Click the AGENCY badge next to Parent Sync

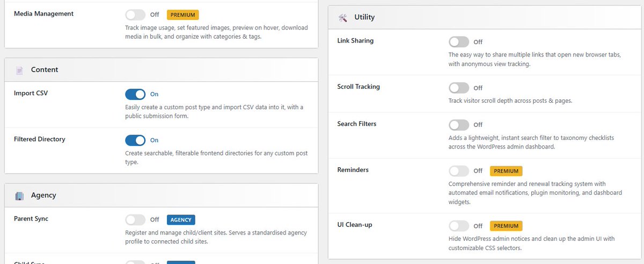click(x=181, y=220)
